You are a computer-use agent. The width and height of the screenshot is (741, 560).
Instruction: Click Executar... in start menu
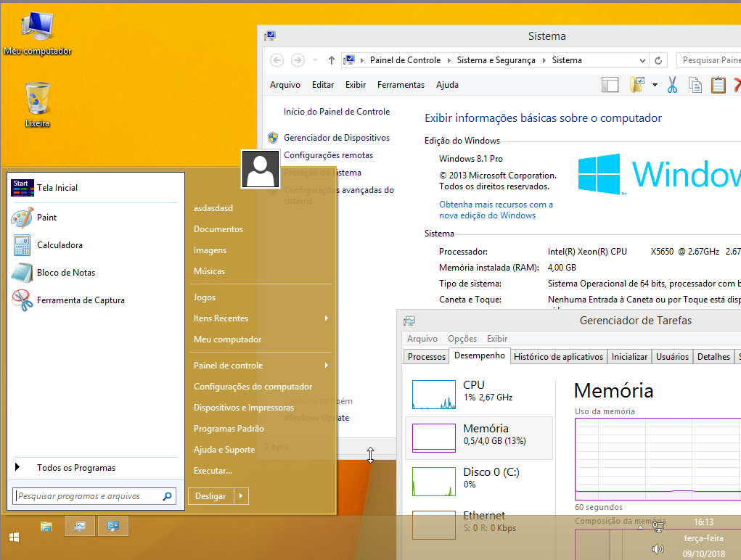pos(213,471)
